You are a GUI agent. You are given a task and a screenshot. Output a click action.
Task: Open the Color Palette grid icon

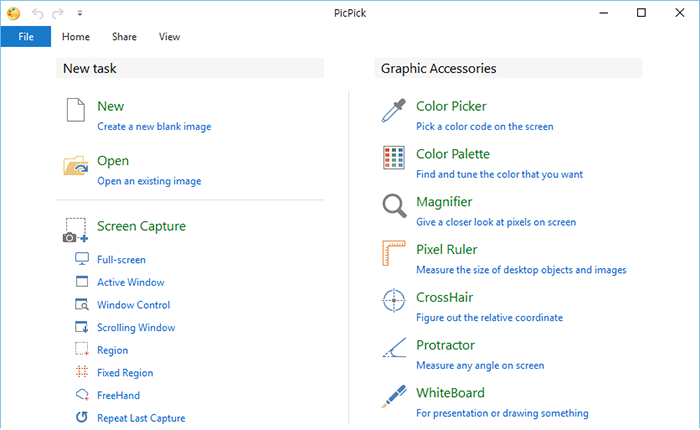pos(393,158)
